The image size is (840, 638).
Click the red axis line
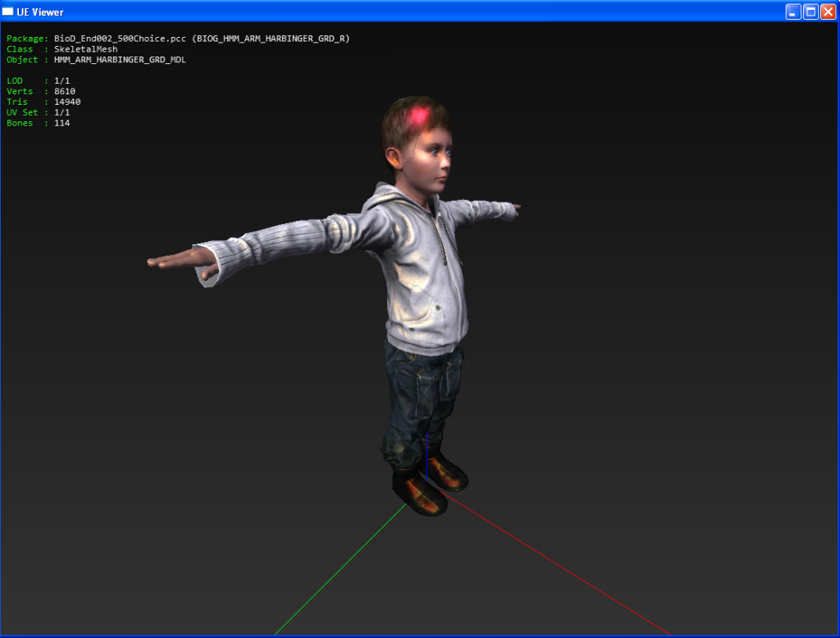coord(557,565)
